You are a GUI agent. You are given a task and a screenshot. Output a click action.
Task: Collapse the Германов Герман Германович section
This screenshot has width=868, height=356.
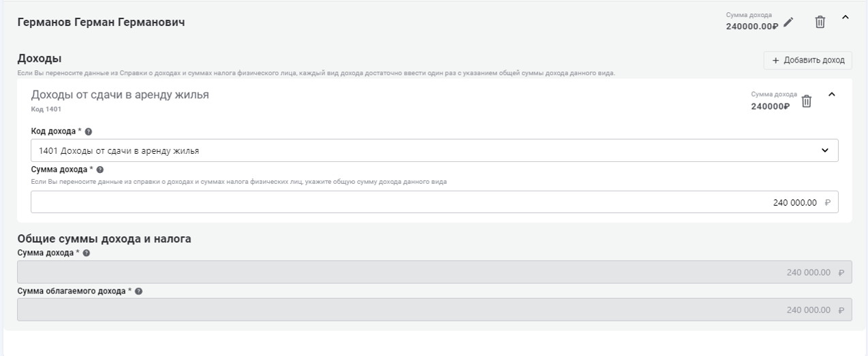coord(846,18)
